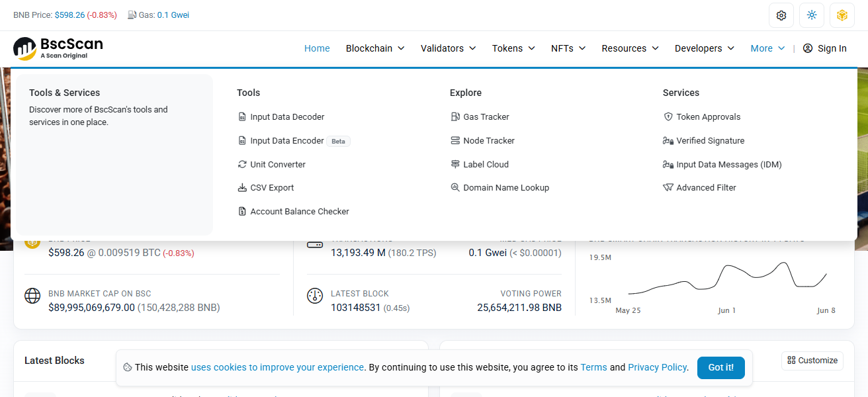Click the 0.1 Gwei gas value in top bar
This screenshot has width=868, height=397.
pos(173,15)
